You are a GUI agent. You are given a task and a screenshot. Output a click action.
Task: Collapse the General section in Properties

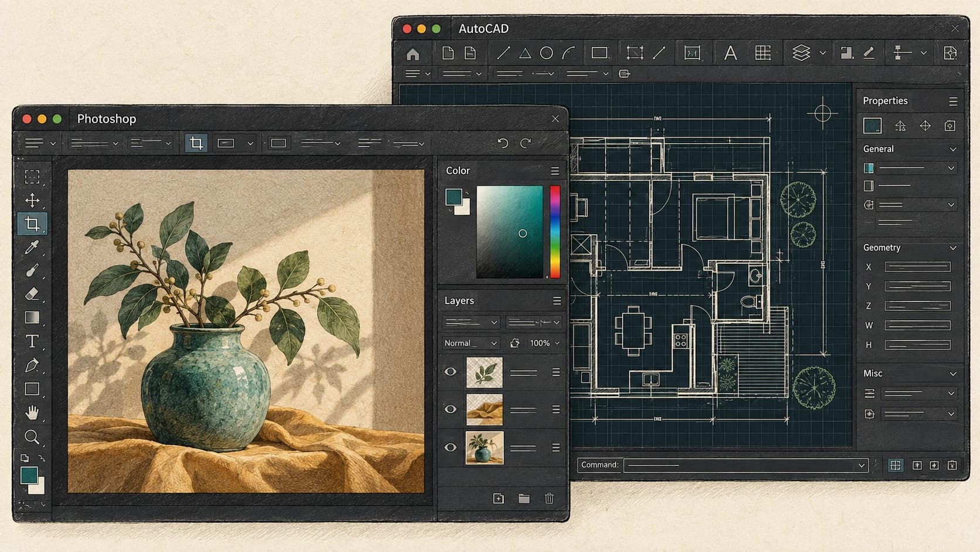[x=953, y=149]
